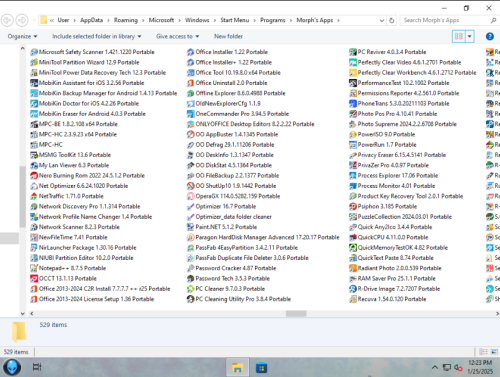This screenshot has width=500, height=377.
Task: Open Include selected folder in library dropdown
Action: coord(97,36)
